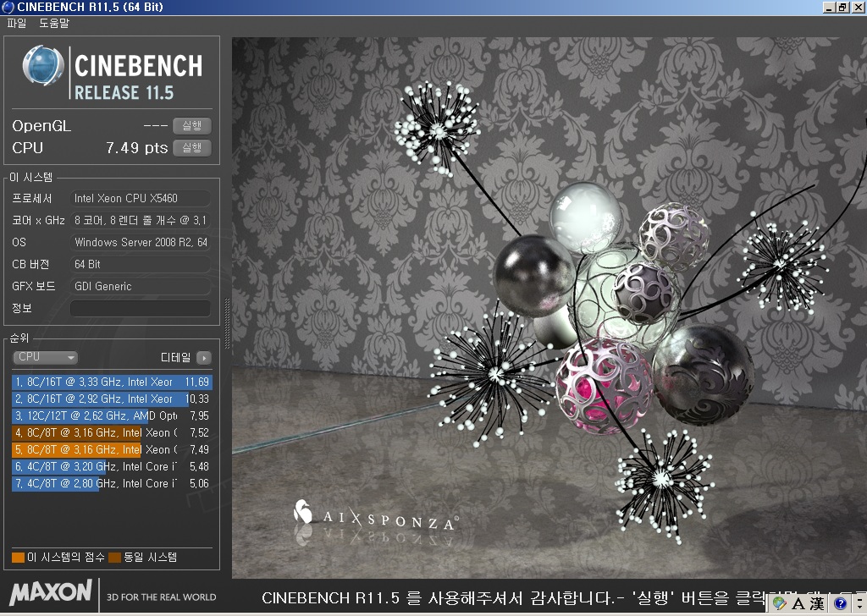The width and height of the screenshot is (867, 616).
Task: Open the 파일 menu
Action: tap(17, 23)
